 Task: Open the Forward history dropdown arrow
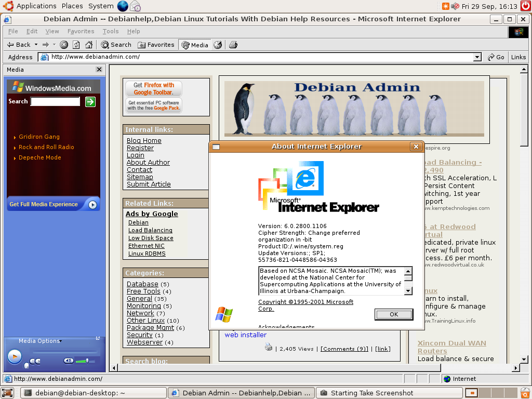(x=54, y=45)
